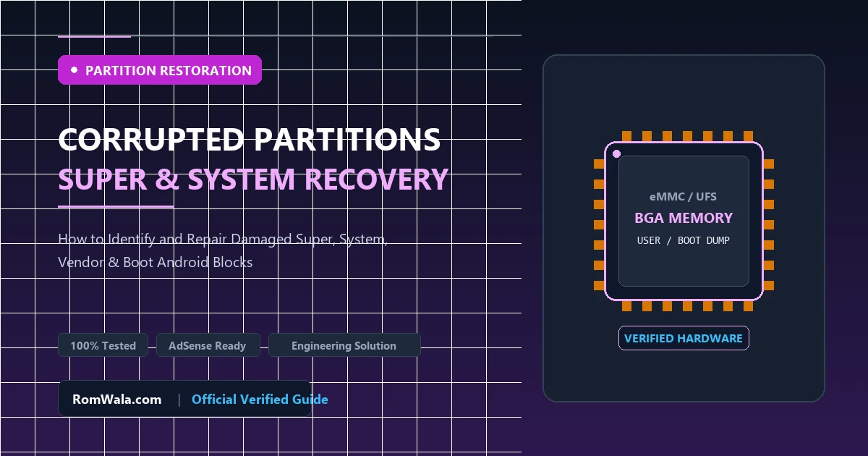Click the AdSense Ready tag
The width and height of the screenshot is (868, 456).
click(208, 345)
